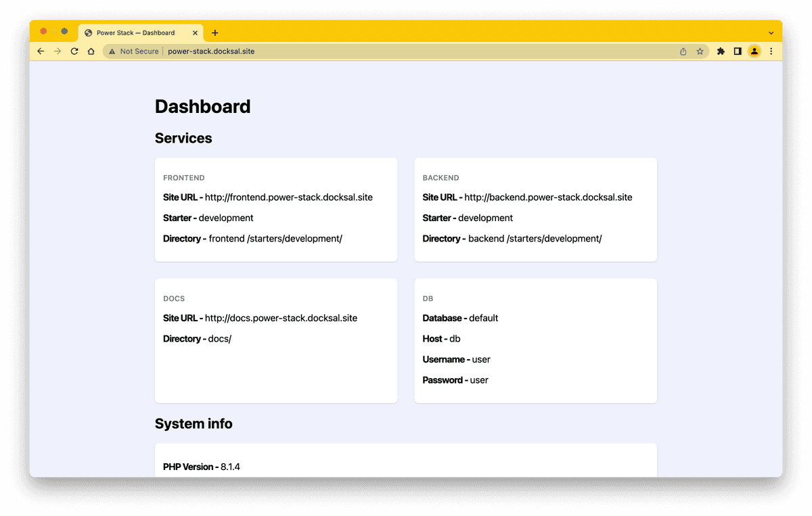Click the Not Secure warning icon
Image resolution: width=812 pixels, height=516 pixels.
pos(112,51)
